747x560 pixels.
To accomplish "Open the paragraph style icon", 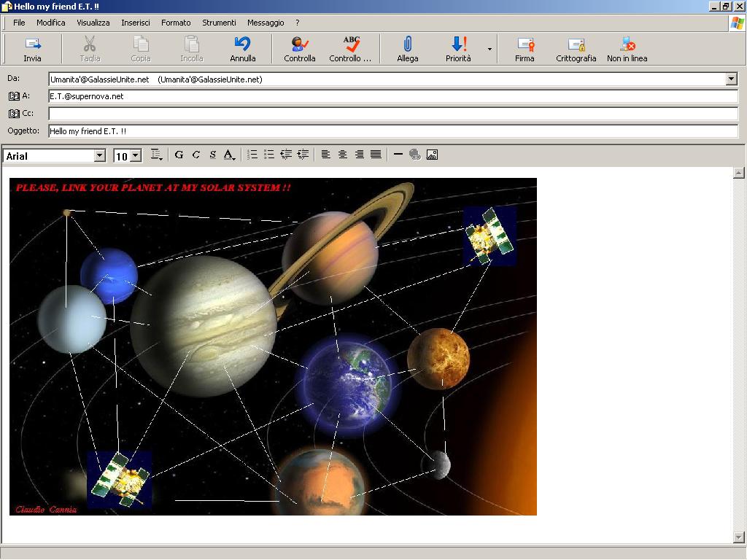I will pyautogui.click(x=156, y=155).
